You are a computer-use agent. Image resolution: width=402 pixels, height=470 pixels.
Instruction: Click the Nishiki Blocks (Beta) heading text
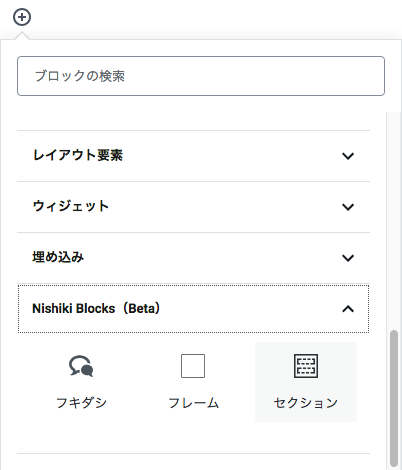point(96,308)
